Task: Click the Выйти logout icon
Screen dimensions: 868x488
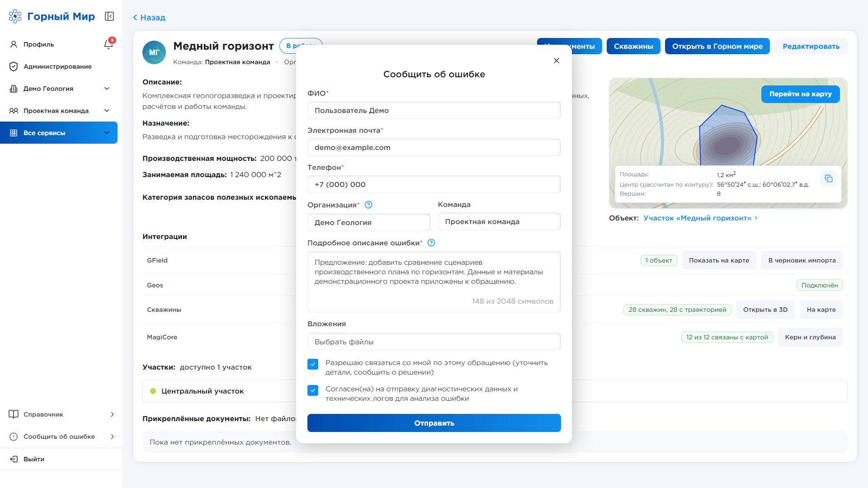Action: pos(14,459)
